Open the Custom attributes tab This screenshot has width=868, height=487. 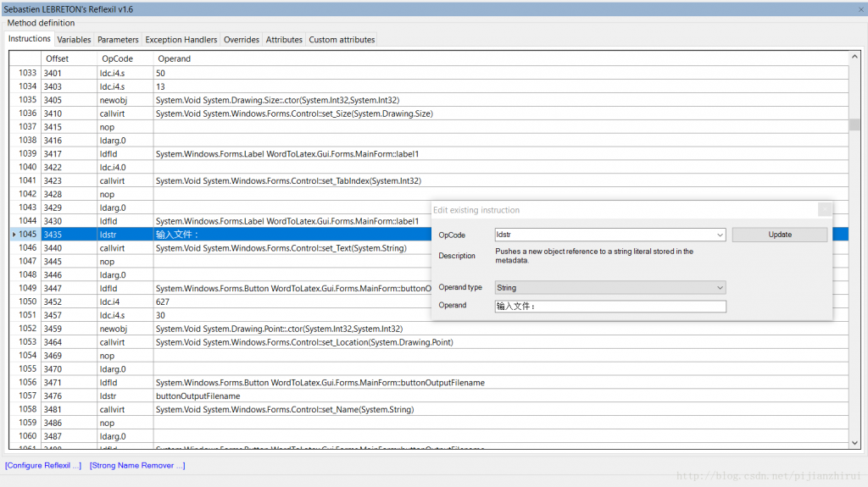point(342,40)
